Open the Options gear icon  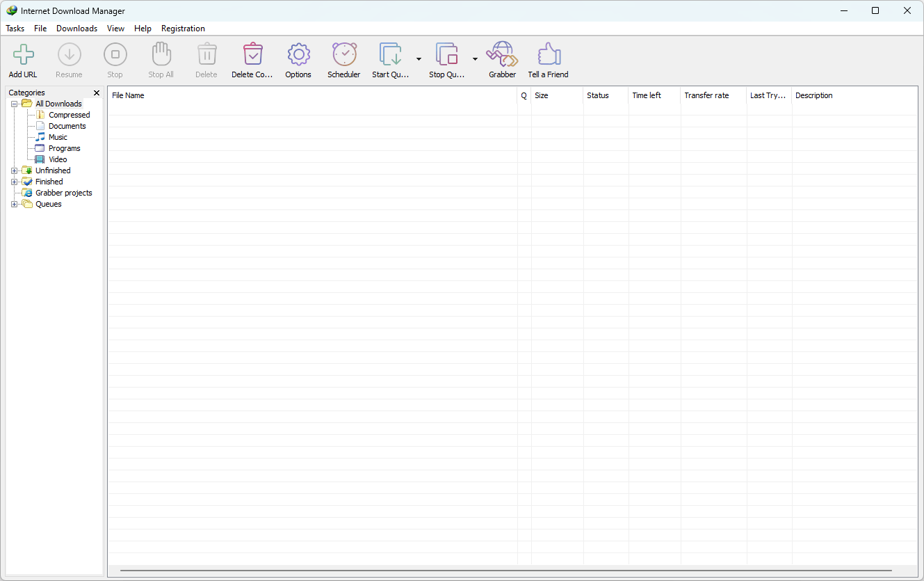pos(298,55)
